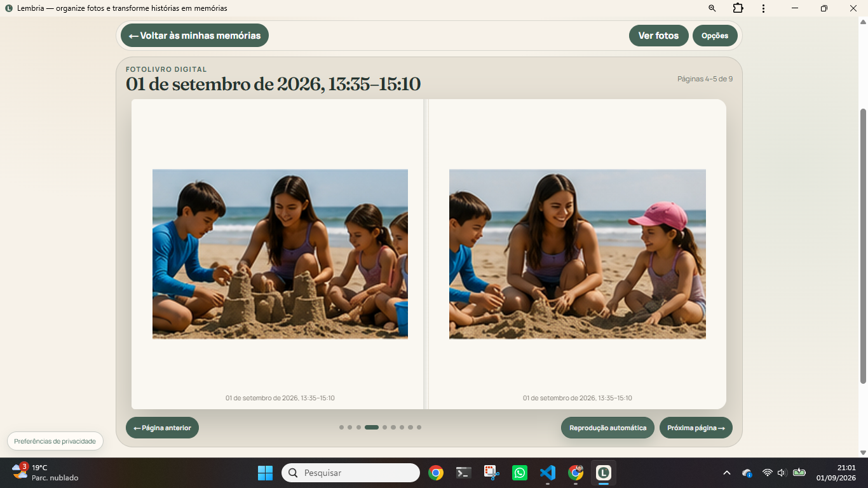Jump to the last page dot
The width and height of the screenshot is (868, 488).
[x=419, y=428]
